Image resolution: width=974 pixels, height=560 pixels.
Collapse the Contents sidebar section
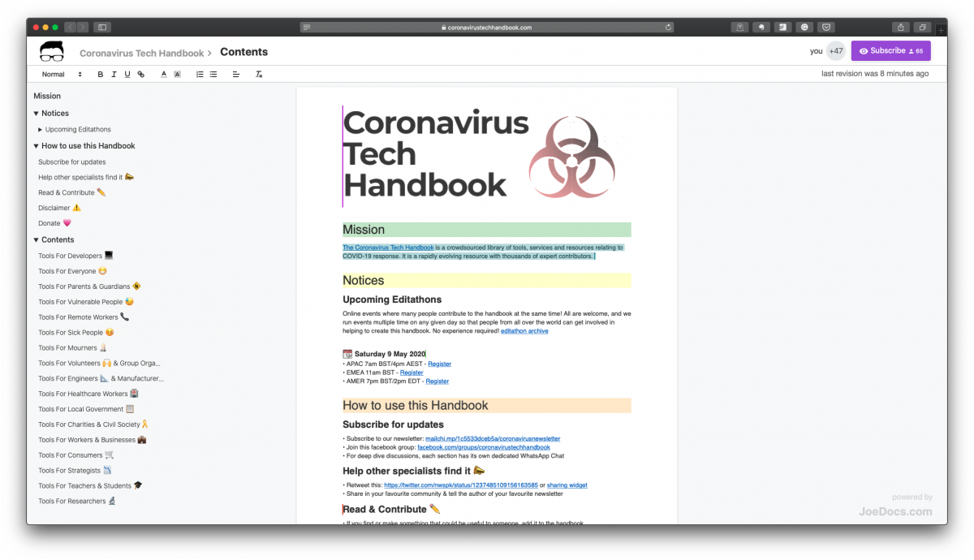click(36, 240)
